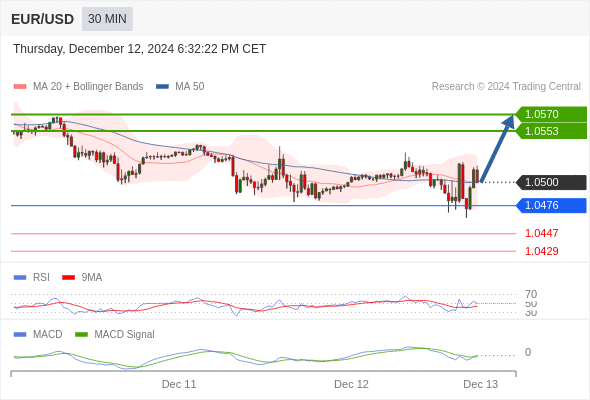Click the Dec 11 date axis marker
Screen dimensions: 590x400
[179, 384]
